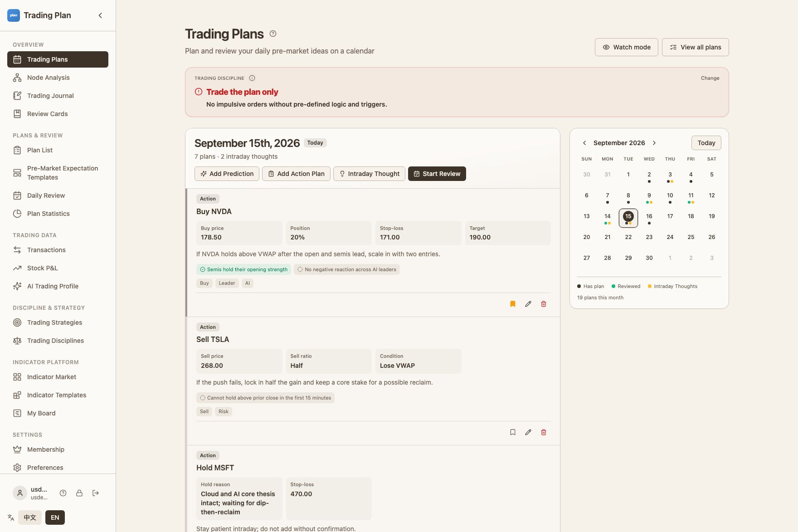Image resolution: width=798 pixels, height=532 pixels.
Task: Select September 9 on calendar
Action: (649, 197)
